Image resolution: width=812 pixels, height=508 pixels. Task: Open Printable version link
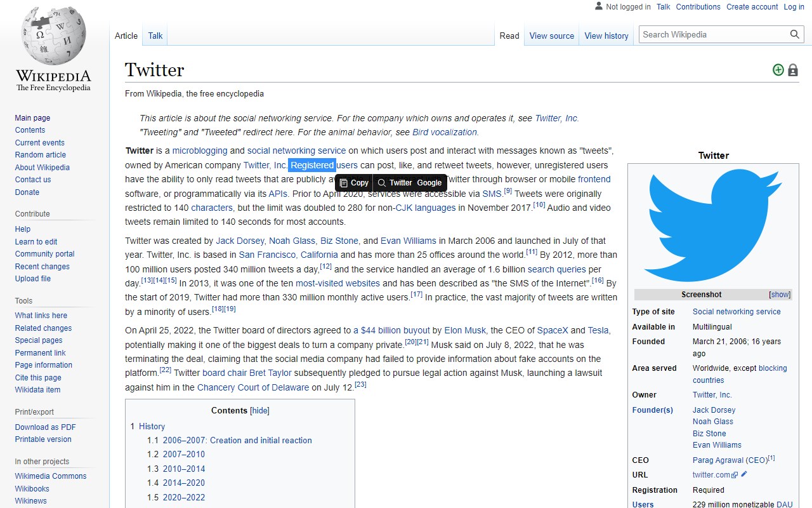[43, 439]
